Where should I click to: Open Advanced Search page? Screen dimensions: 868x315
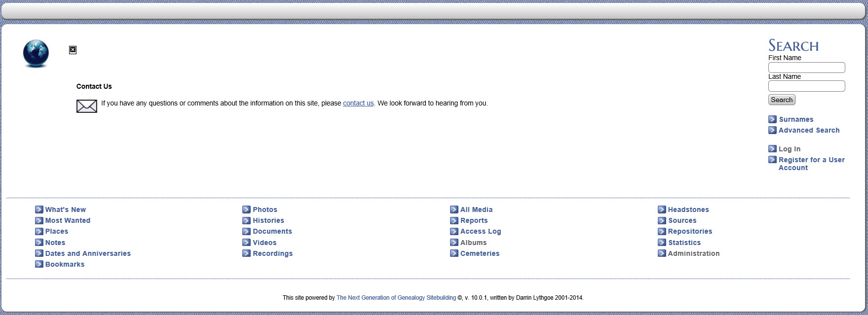click(809, 130)
